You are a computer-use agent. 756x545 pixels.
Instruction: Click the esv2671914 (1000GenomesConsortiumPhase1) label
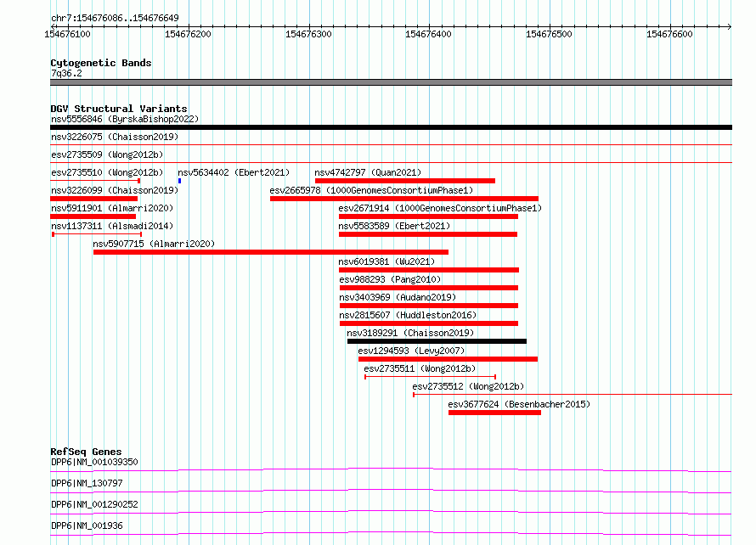[x=440, y=208]
